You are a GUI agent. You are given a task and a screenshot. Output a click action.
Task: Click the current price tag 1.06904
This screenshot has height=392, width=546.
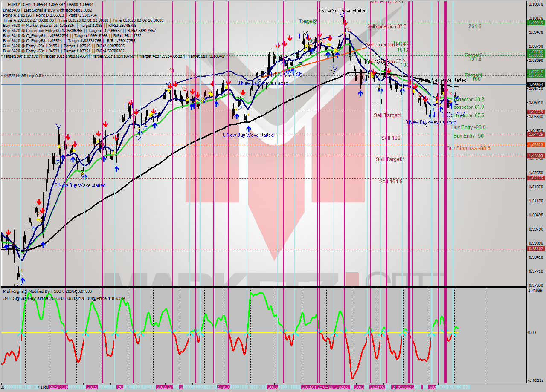(x=536, y=84)
